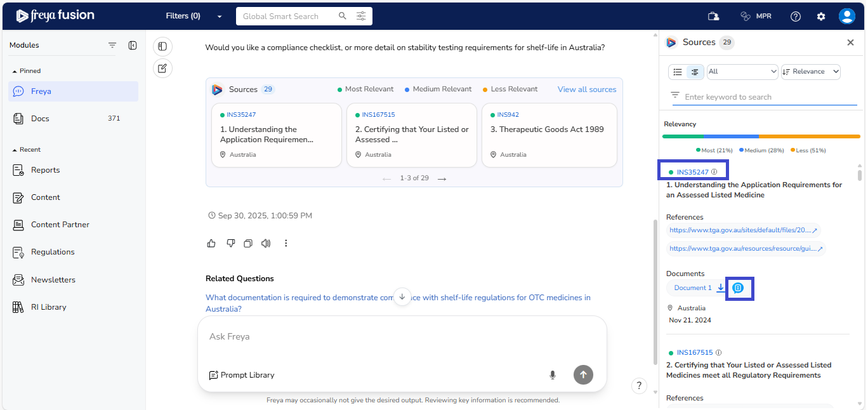Switch sources to compact list view
This screenshot has height=410, width=868.
pos(678,72)
